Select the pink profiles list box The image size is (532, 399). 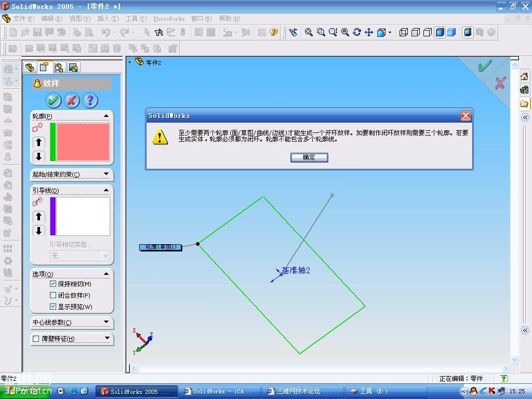[83, 142]
